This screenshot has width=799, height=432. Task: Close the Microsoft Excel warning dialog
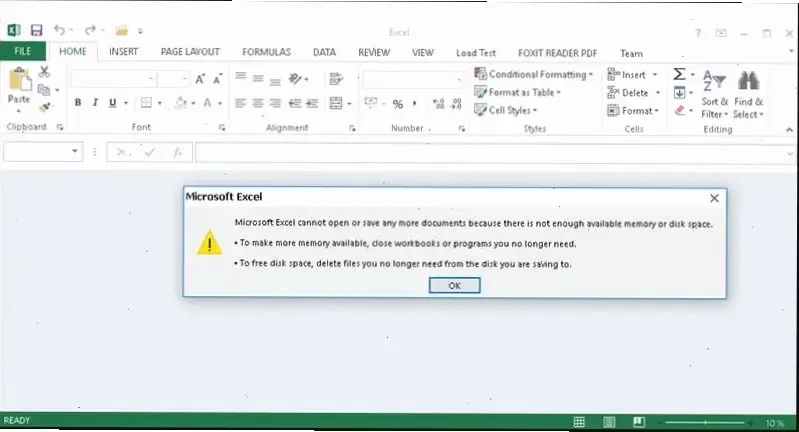(x=714, y=198)
